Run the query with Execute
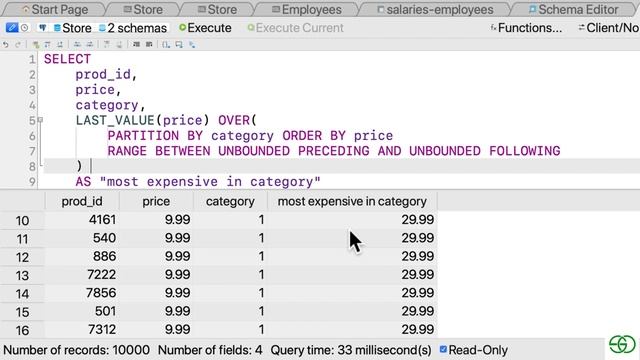Screen dimensions: 640x360 click(205, 28)
